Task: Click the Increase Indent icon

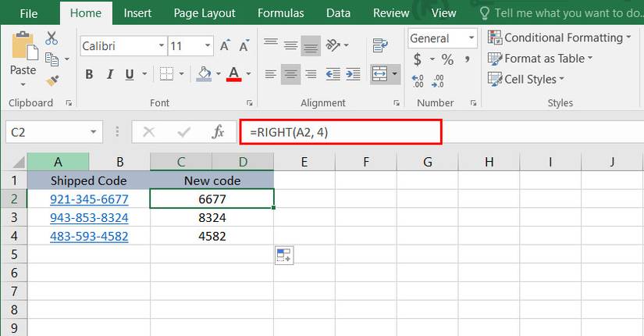Action: 354,74
